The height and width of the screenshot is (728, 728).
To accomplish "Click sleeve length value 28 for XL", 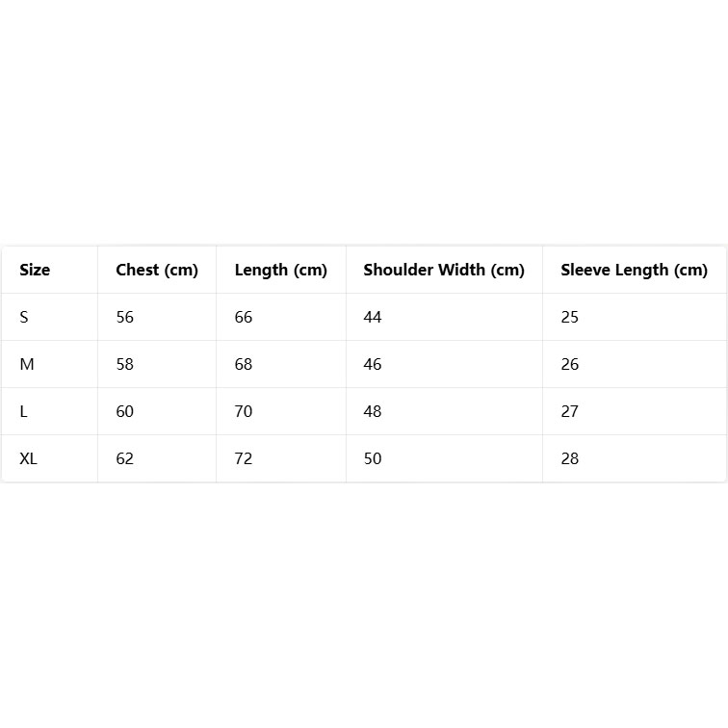I will (x=570, y=458).
